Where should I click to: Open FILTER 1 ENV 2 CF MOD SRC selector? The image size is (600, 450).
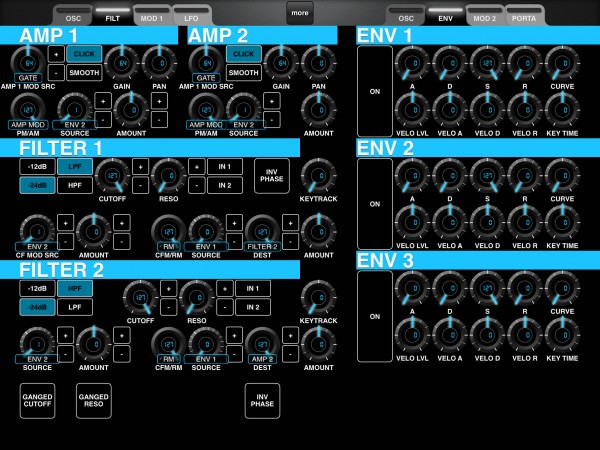click(38, 246)
